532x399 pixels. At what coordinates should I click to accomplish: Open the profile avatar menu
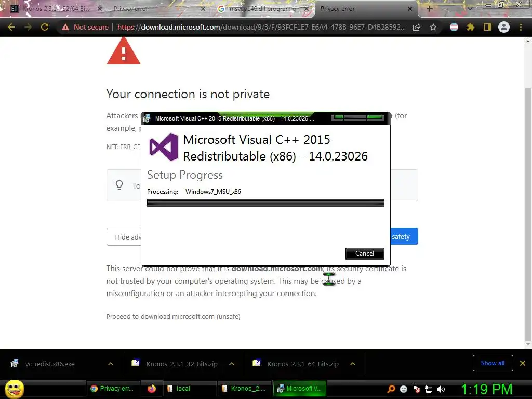tap(504, 27)
